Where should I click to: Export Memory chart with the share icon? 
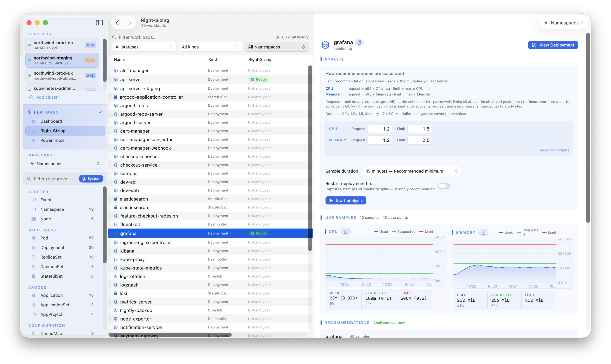(483, 233)
